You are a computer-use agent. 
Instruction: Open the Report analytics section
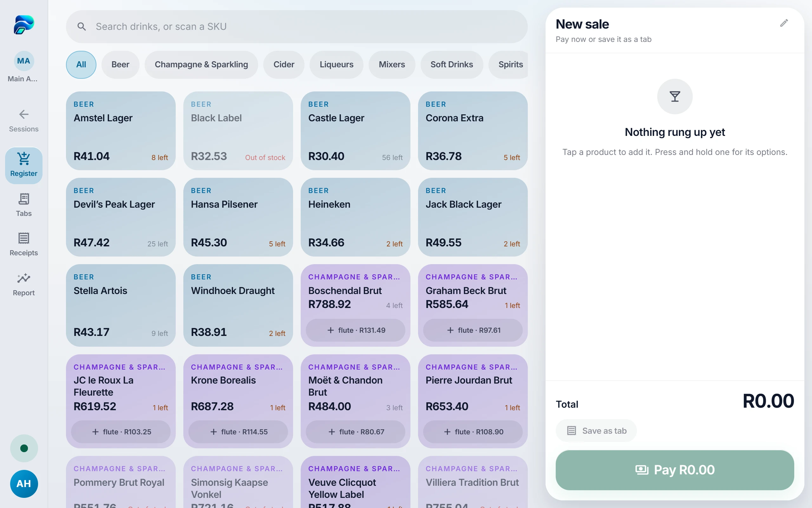point(23,284)
